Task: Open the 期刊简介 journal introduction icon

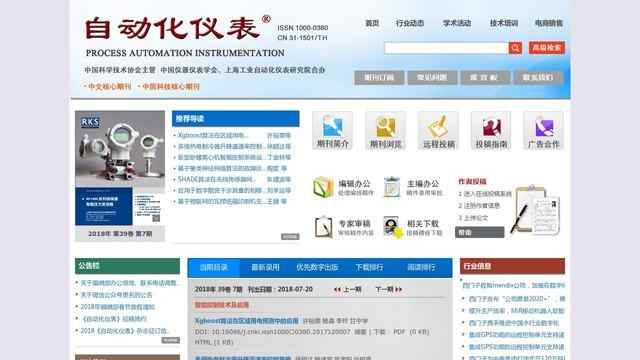Action: (332, 130)
